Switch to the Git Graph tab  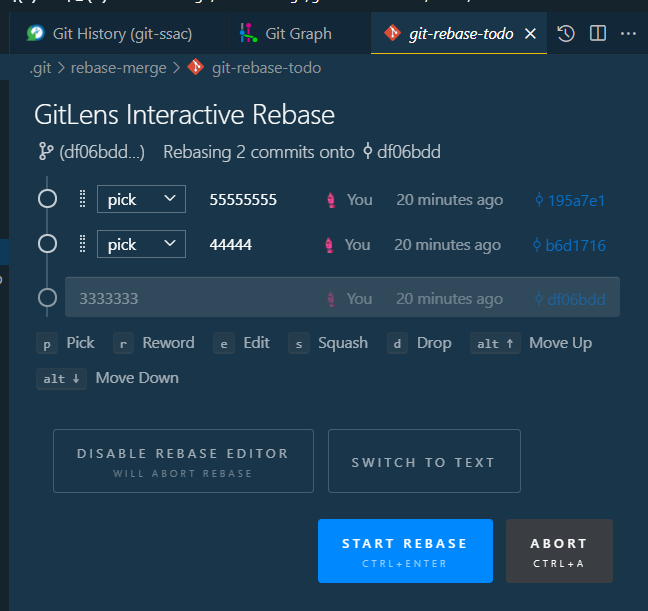tap(298, 33)
